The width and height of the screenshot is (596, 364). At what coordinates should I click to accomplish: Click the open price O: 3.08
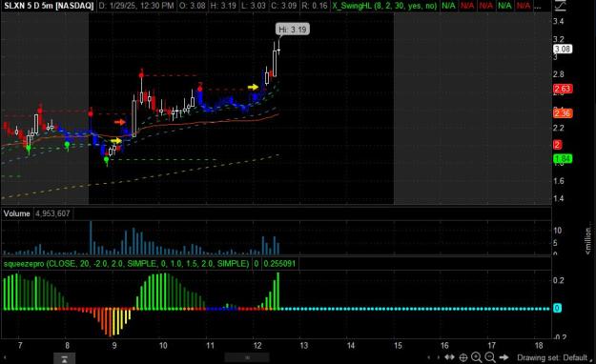pos(193,6)
